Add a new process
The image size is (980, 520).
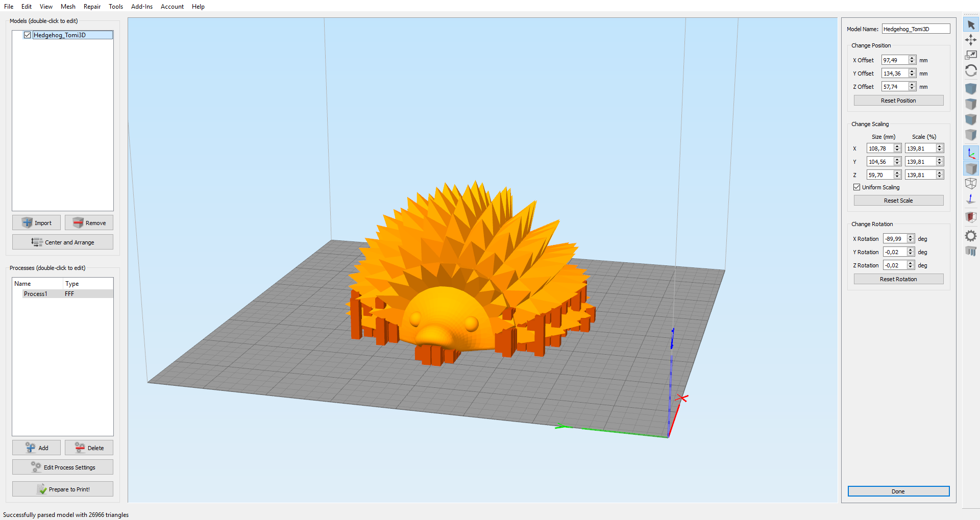(36, 448)
